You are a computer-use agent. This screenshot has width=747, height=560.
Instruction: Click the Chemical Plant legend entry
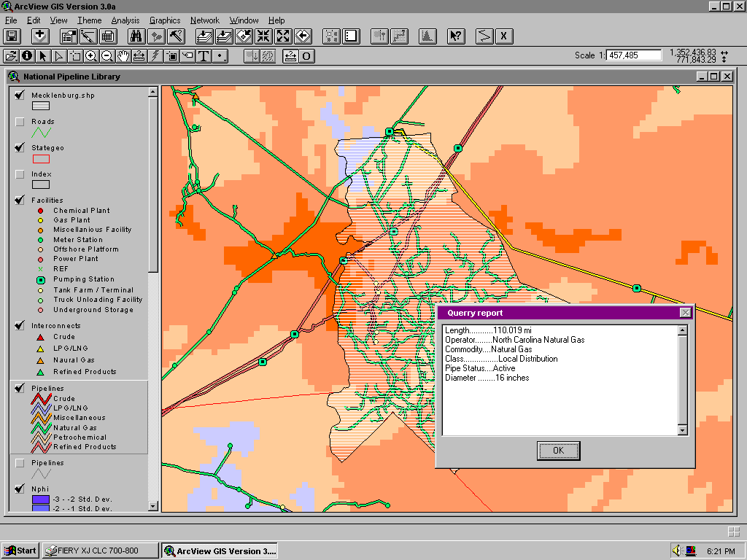coord(74,211)
